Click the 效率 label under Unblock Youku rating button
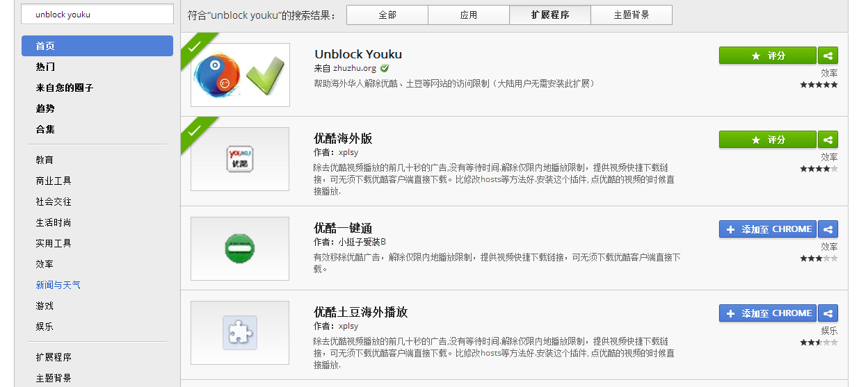 coord(829,73)
